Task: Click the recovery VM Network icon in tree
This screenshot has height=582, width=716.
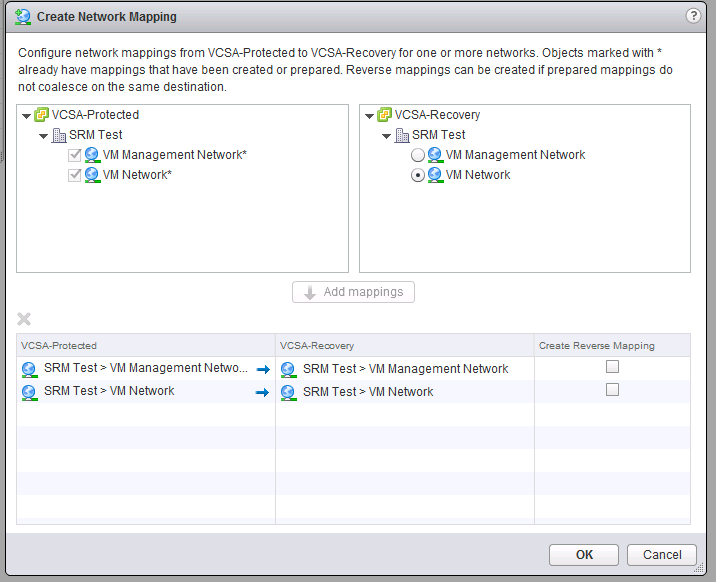Action: [435, 175]
